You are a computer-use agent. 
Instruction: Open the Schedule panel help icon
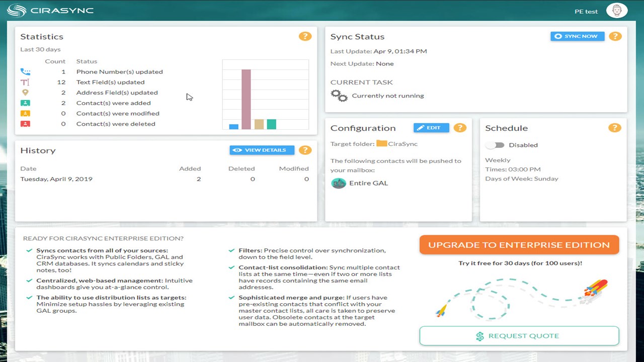pyautogui.click(x=615, y=128)
